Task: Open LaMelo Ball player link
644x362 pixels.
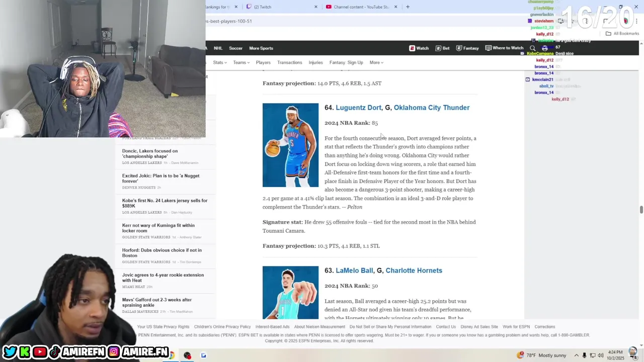Action: (x=354, y=270)
